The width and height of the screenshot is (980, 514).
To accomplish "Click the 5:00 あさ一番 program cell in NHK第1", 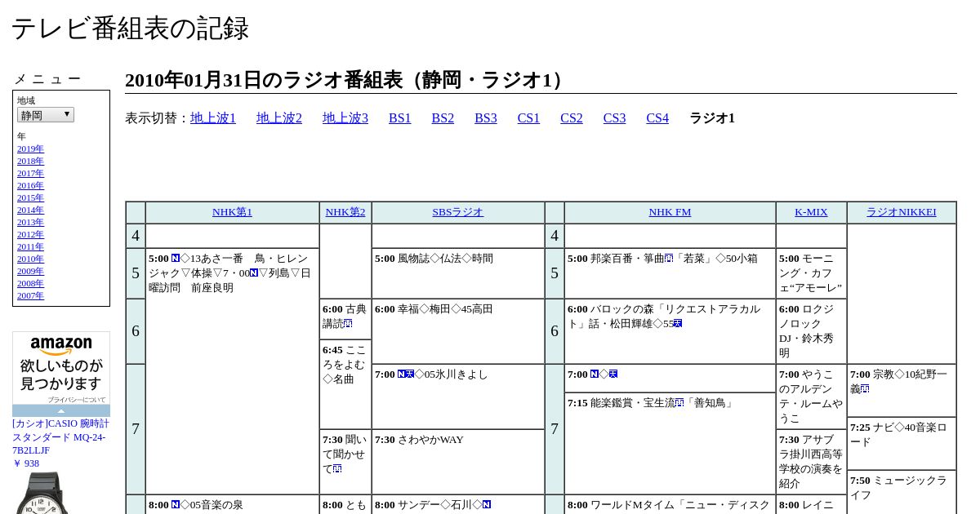I will click(x=232, y=371).
